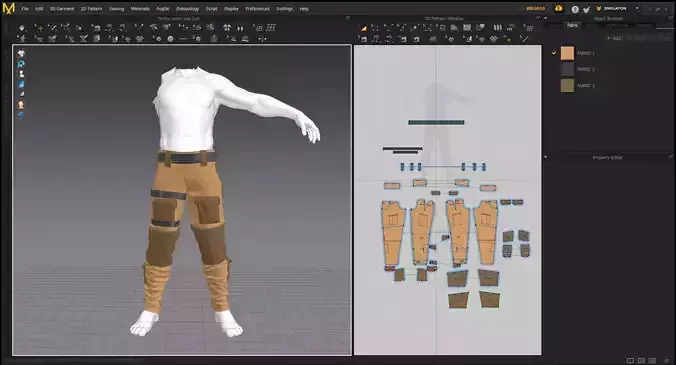676x365 pixels.
Task: Click the second layout icon at the bottom right
Action: point(641,360)
